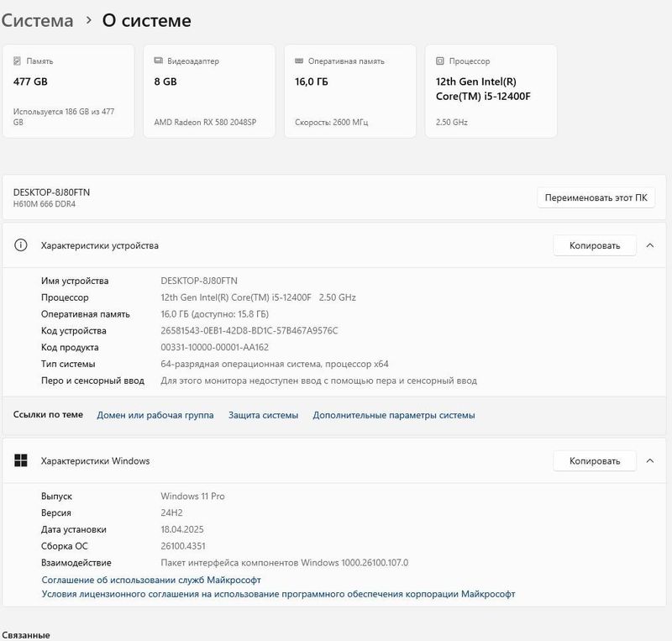The image size is (672, 641).
Task: Select AMD Radeon RX 580 2048SP text
Action: tap(205, 122)
